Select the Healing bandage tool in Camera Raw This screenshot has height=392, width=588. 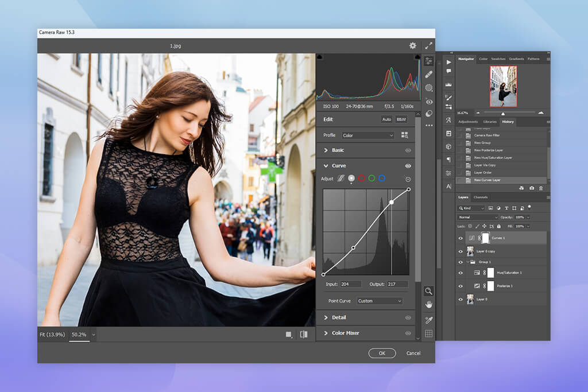click(428, 75)
